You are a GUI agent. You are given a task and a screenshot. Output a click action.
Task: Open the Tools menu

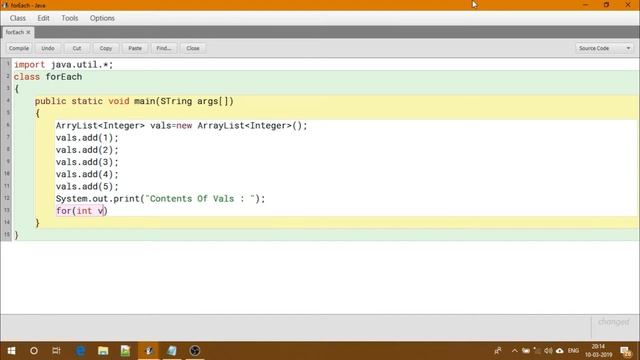70,18
